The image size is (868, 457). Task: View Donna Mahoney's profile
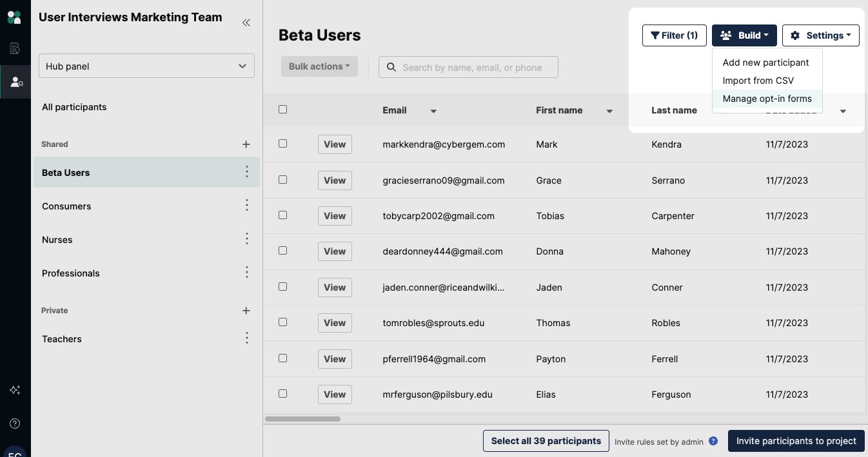click(335, 251)
